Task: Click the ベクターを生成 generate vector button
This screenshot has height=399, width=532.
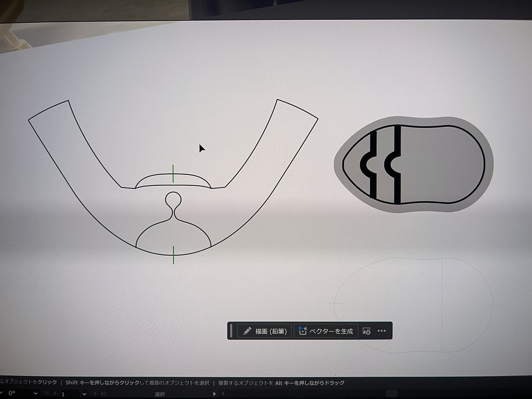Action: 326,331
